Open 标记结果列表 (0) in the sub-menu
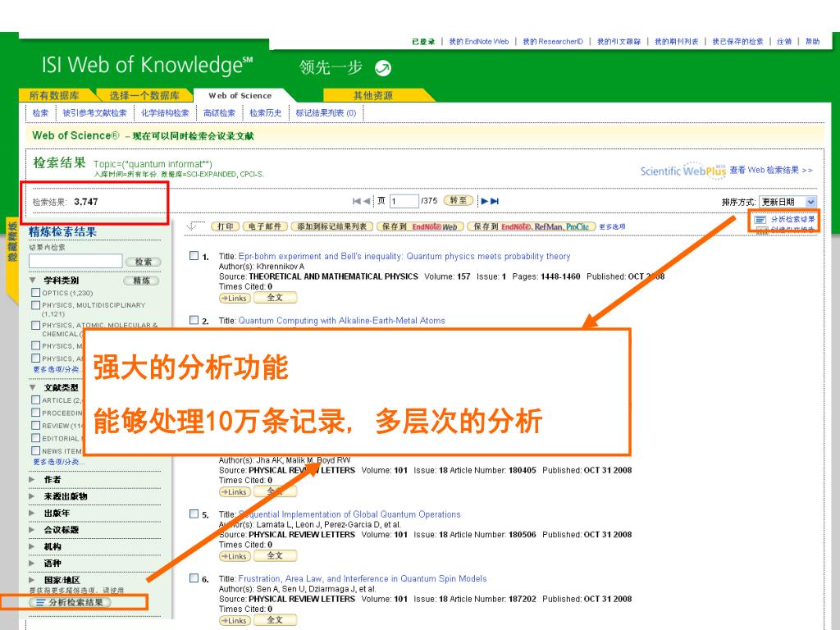The width and height of the screenshot is (840, 630). [326, 112]
